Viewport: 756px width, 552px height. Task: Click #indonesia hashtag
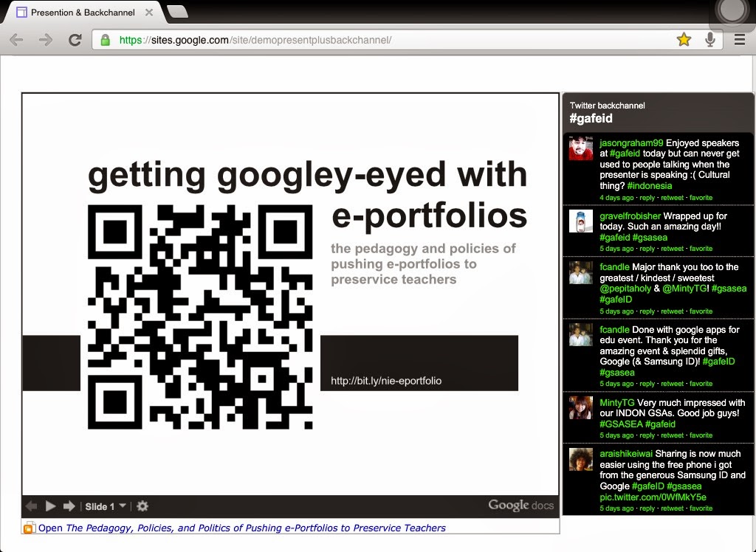tap(649, 186)
